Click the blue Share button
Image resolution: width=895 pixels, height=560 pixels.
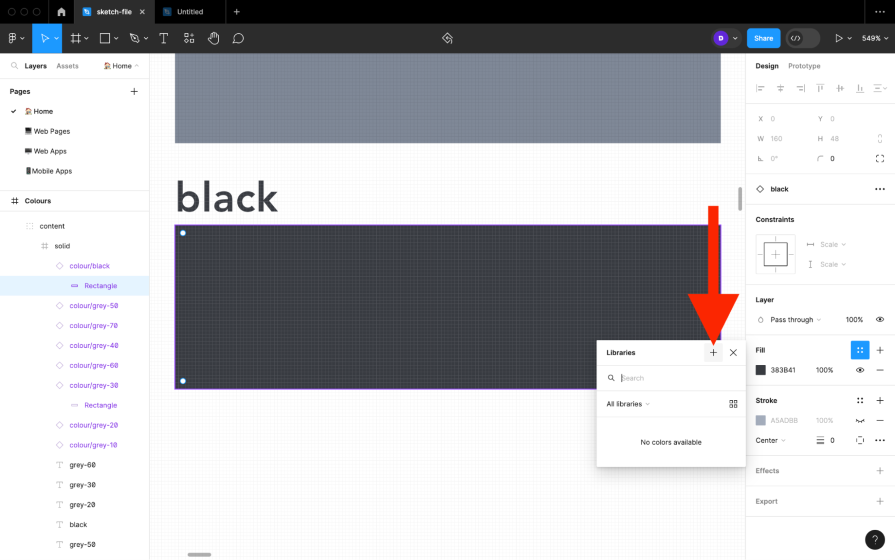click(x=763, y=38)
